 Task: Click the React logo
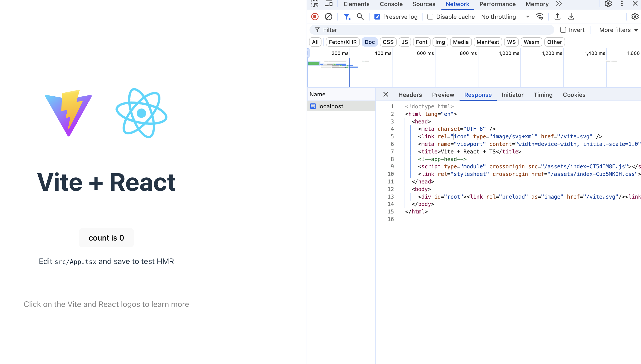(141, 113)
